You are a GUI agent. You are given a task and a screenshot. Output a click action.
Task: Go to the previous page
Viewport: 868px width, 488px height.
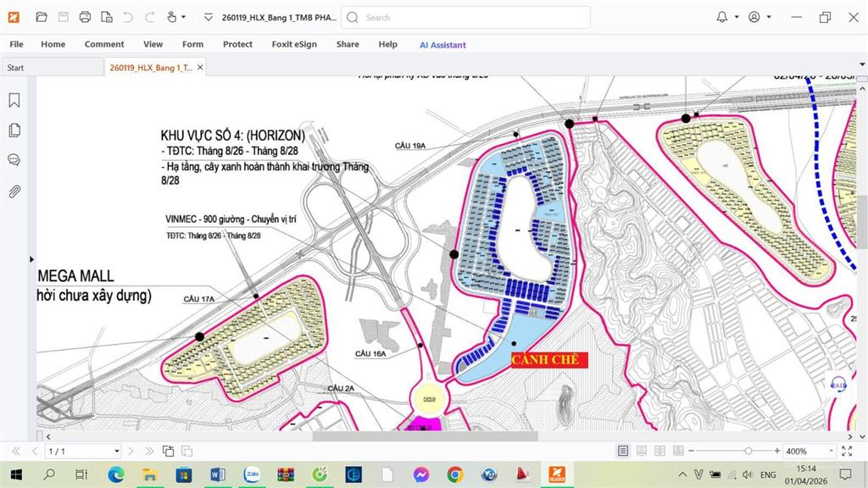(x=35, y=451)
